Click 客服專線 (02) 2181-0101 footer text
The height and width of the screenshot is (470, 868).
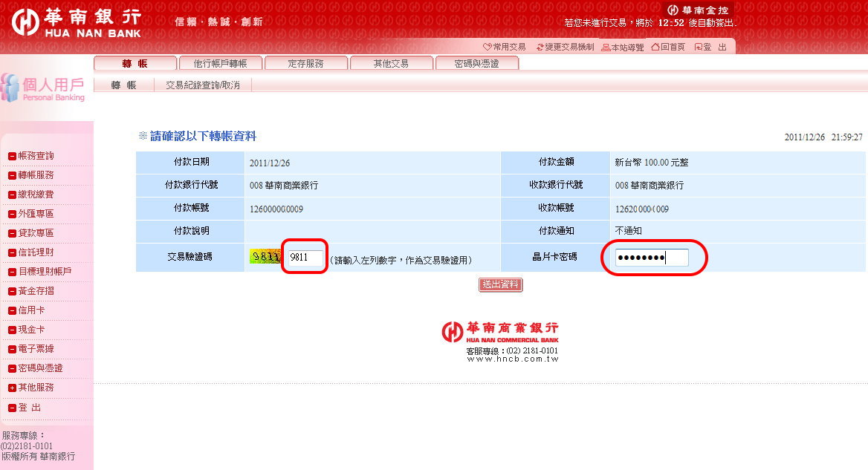pos(512,350)
